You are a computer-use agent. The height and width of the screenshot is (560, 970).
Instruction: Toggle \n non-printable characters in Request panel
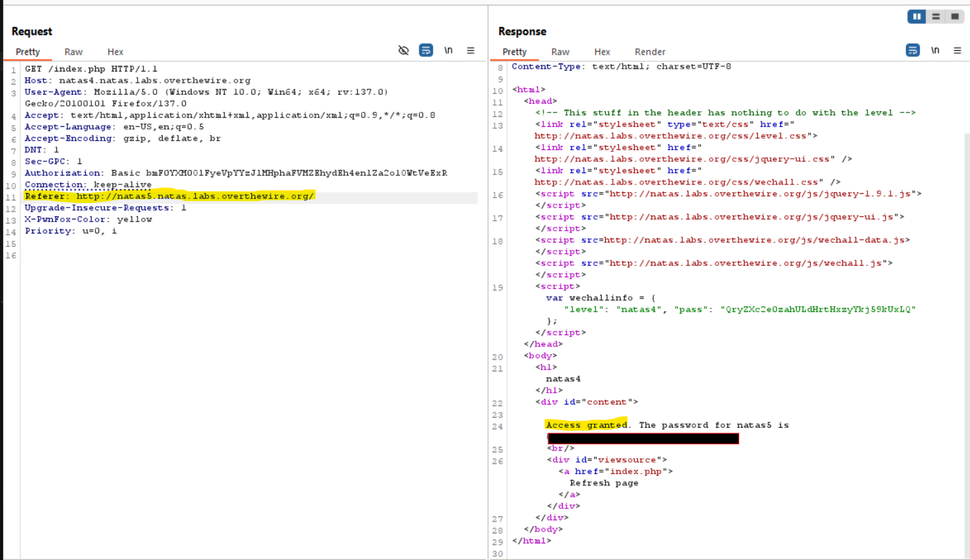click(x=448, y=50)
